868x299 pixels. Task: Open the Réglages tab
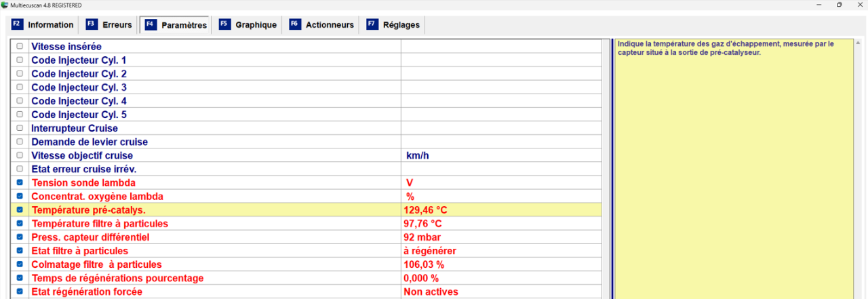(401, 25)
